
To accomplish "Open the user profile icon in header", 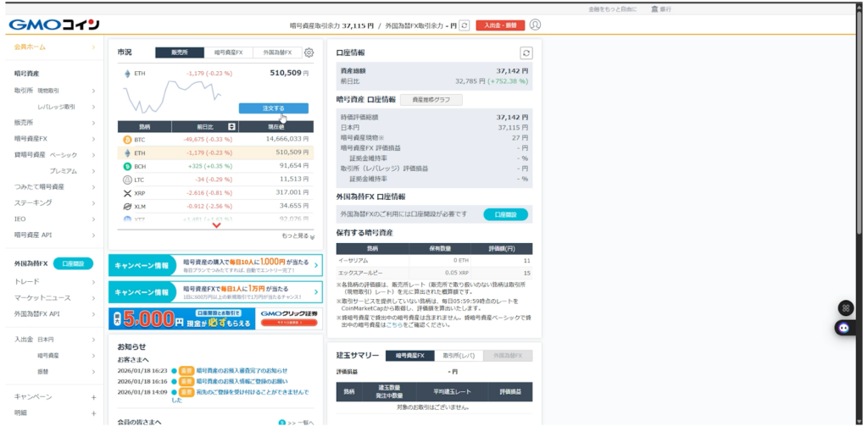I will pyautogui.click(x=535, y=25).
